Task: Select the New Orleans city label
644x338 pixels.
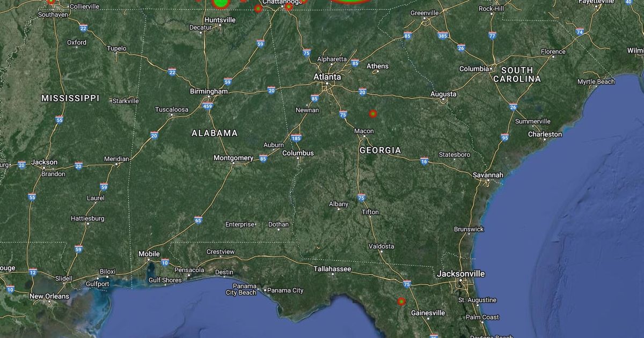Action: [49, 296]
